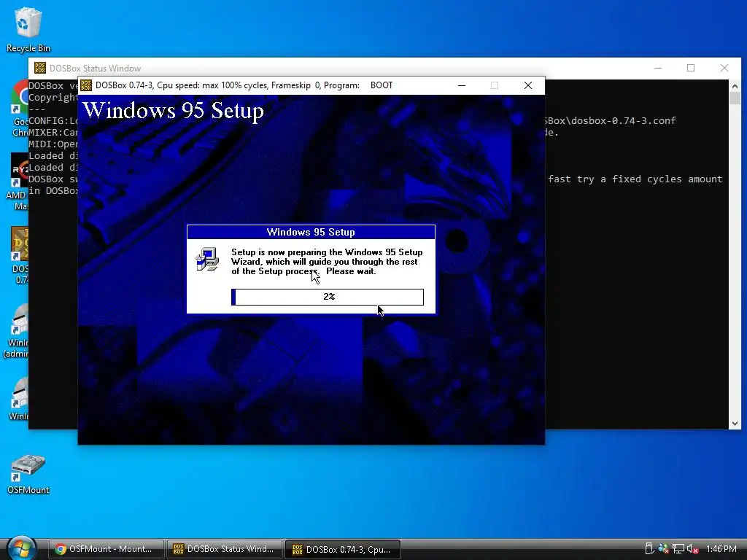This screenshot has height=560, width=747.
Task: Click the network tray icon
Action: point(678,549)
